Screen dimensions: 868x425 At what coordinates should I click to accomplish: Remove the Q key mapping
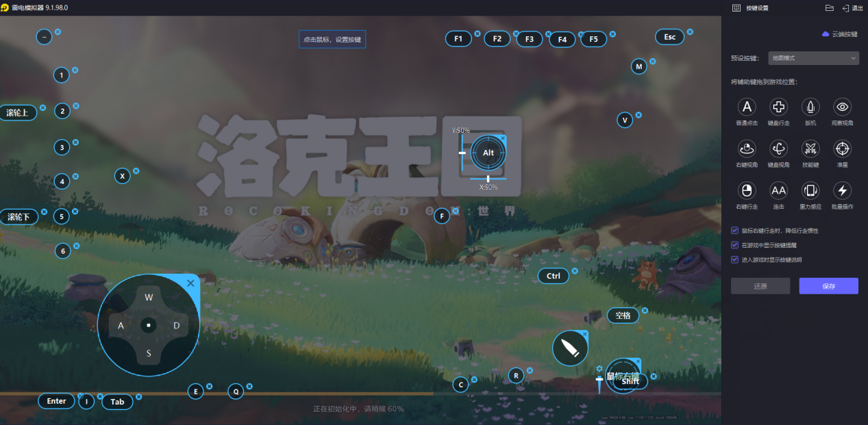[x=249, y=387]
